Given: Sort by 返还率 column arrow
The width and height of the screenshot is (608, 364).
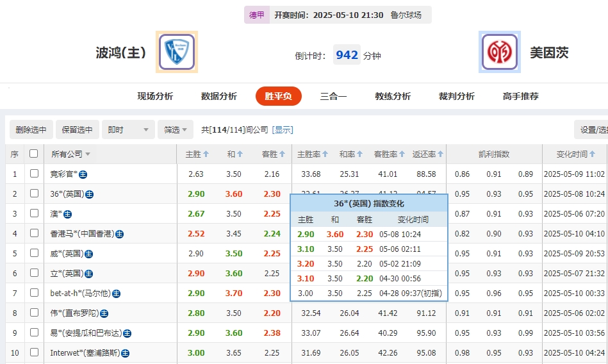Looking at the screenshot, I should [x=440, y=154].
